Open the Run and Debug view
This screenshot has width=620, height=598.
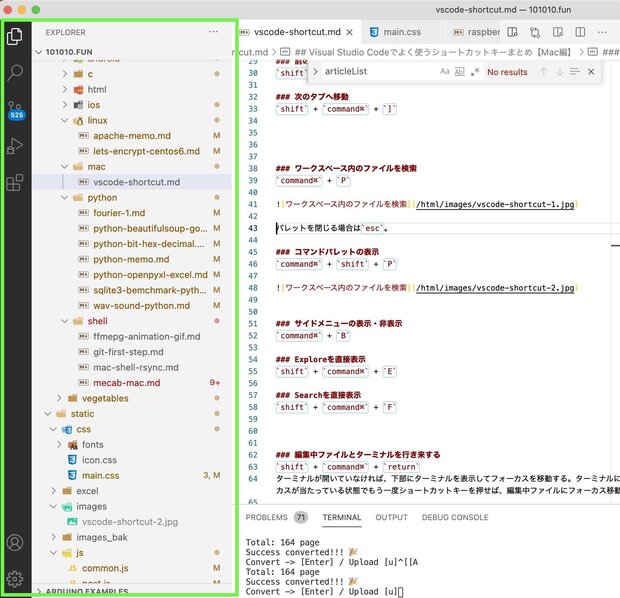[15, 146]
